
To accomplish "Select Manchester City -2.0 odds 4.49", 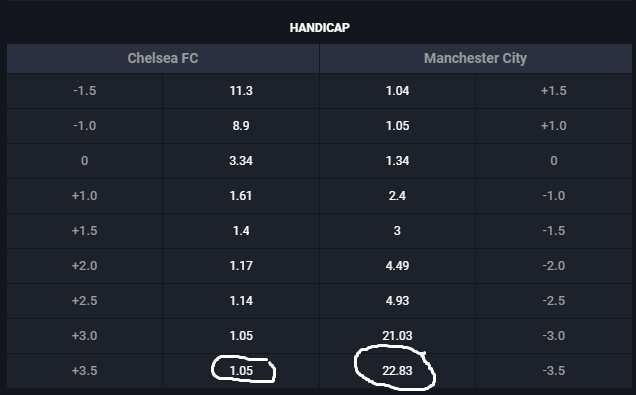I will (x=398, y=266).
